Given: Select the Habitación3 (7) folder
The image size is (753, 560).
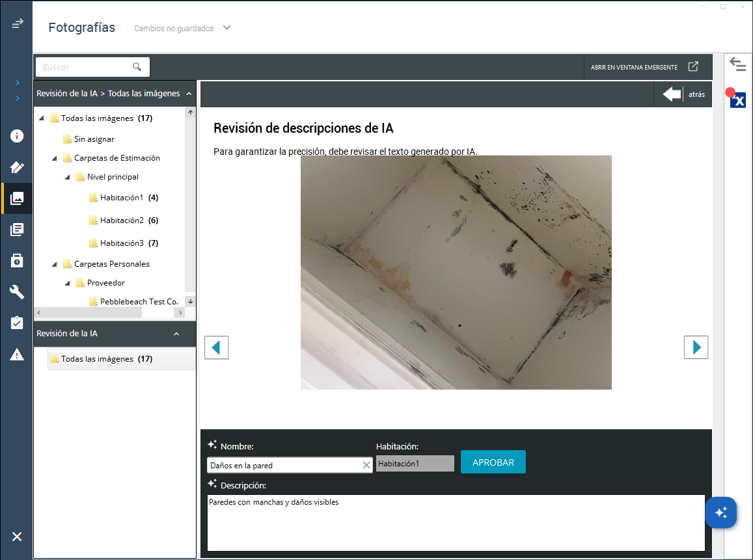Looking at the screenshot, I should 124,243.
